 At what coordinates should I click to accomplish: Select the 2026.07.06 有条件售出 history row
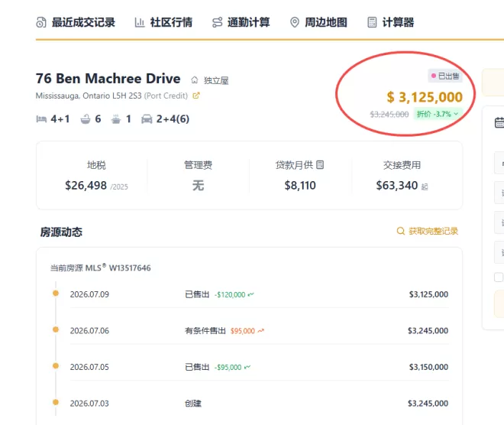259,331
